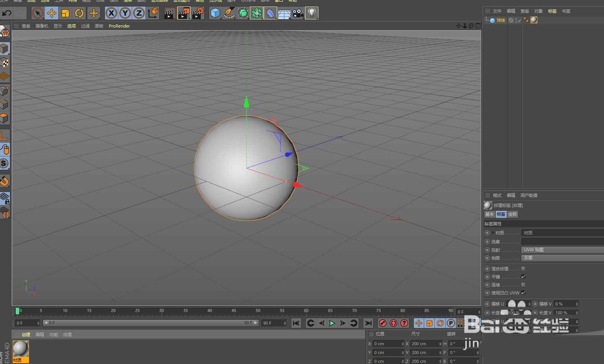This screenshot has width=604, height=364.
Task: Select the Rotate tool in top toolbar
Action: 79,13
